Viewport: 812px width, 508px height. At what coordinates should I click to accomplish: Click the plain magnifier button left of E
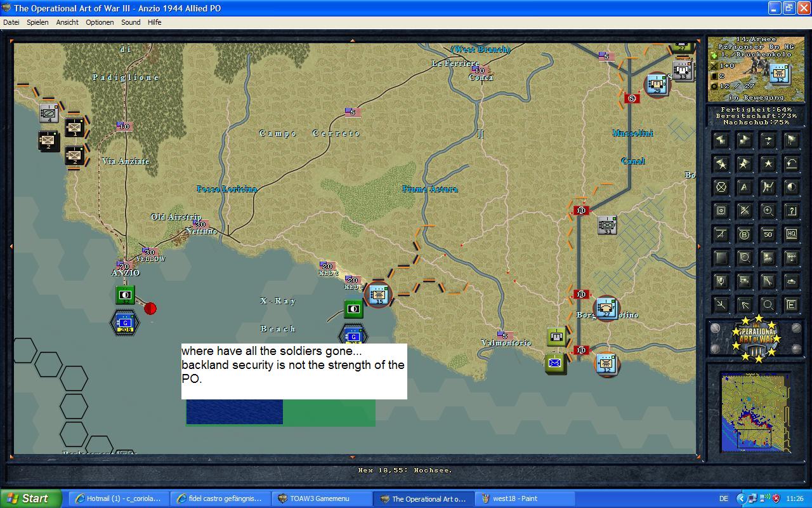point(768,305)
